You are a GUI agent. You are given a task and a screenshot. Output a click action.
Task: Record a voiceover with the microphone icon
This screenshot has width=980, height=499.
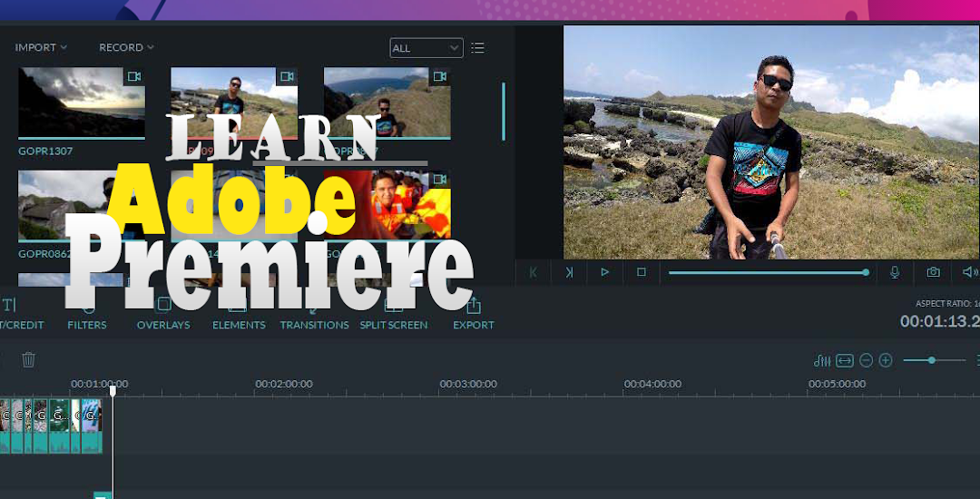[895, 272]
